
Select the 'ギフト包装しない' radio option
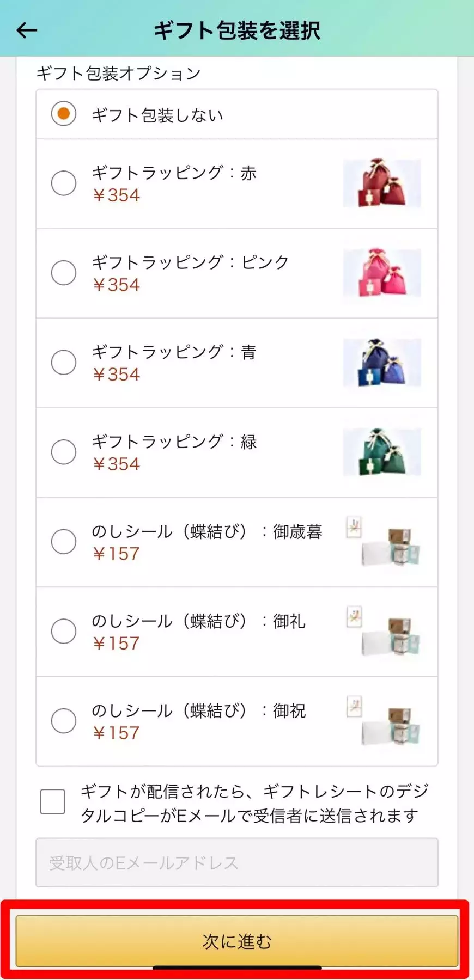click(64, 114)
